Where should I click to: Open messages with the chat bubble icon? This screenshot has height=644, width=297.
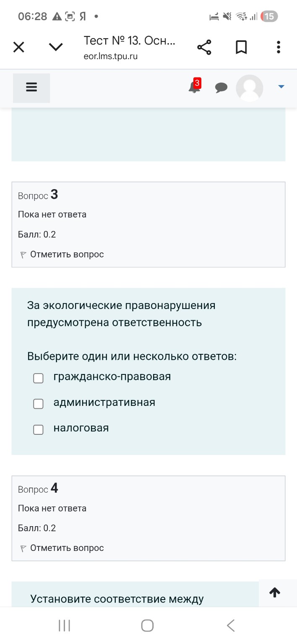point(221,88)
